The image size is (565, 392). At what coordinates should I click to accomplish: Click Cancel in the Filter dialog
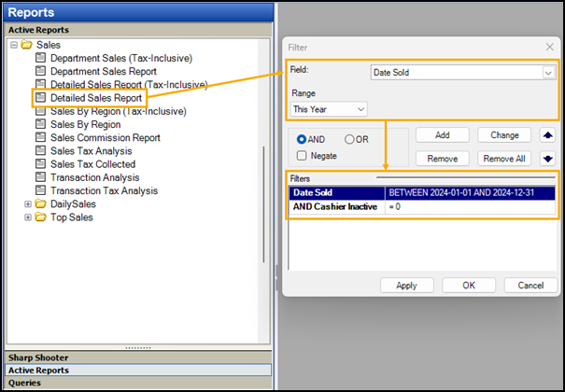[x=530, y=286]
